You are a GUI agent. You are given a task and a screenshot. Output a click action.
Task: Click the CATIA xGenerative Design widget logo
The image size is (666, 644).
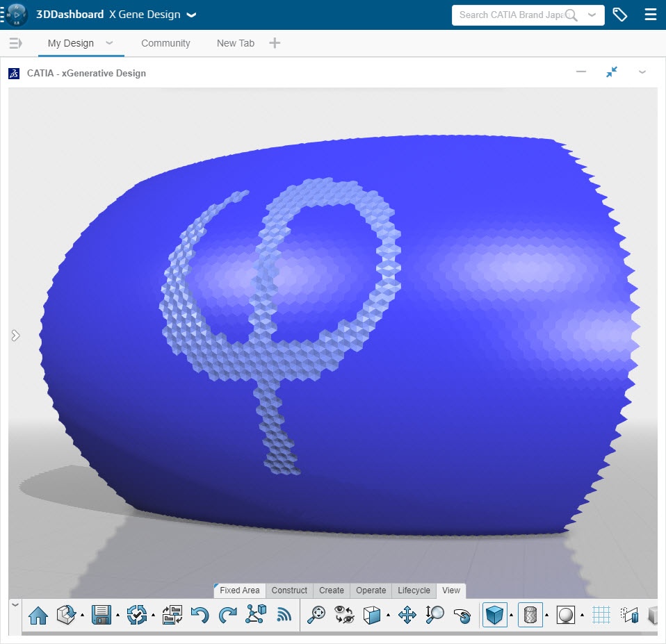pos(14,74)
